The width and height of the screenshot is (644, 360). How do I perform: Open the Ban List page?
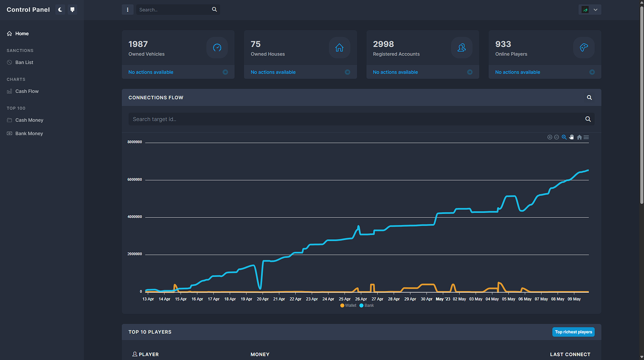24,62
